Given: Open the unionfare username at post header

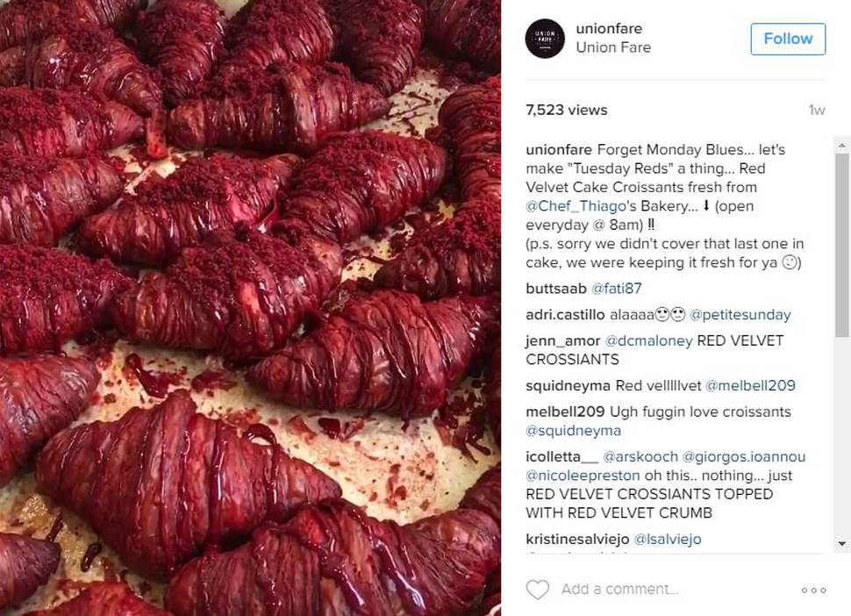Looking at the screenshot, I should pos(609,28).
